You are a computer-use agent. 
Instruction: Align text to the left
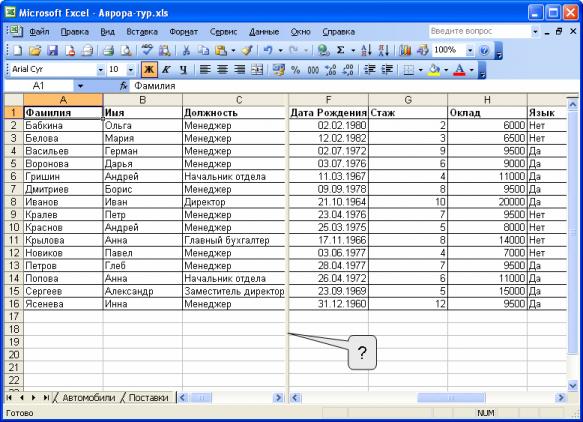[x=205, y=70]
